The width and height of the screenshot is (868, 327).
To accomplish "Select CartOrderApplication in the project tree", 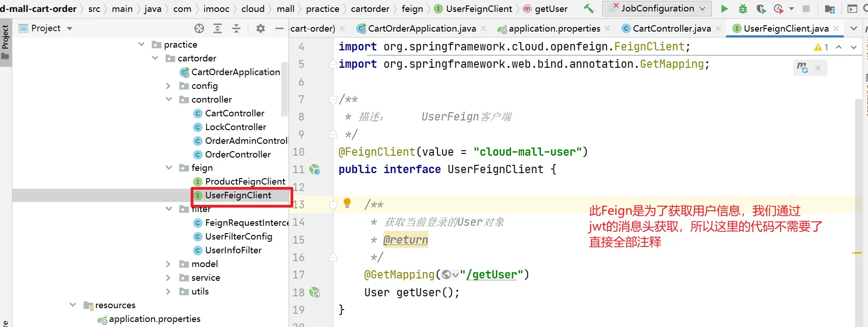I will [x=235, y=72].
